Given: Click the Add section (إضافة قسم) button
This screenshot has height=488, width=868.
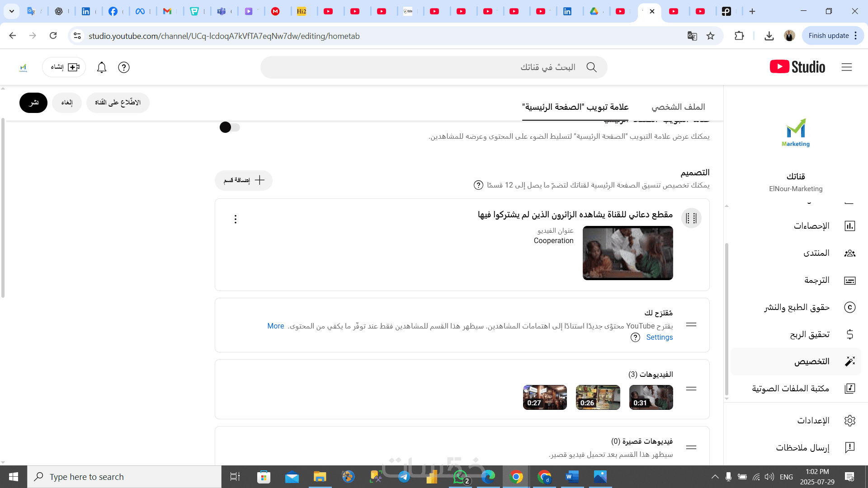Looking at the screenshot, I should pos(244,180).
